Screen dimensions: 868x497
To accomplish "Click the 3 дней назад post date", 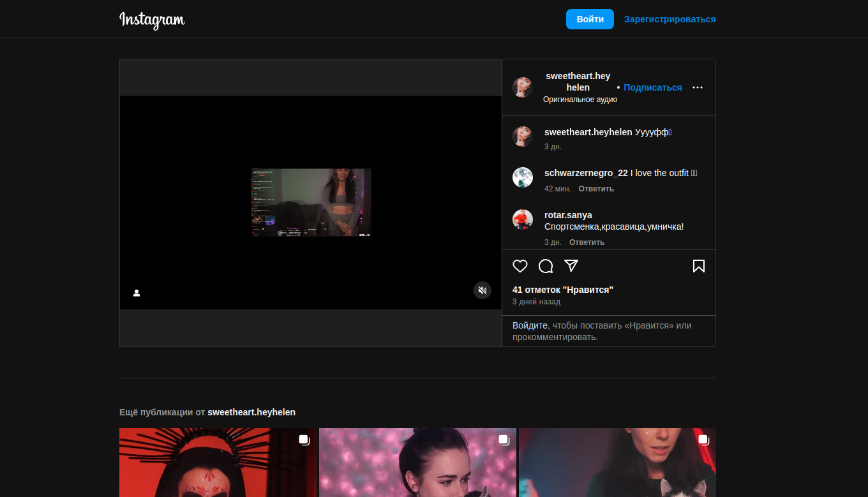I will pyautogui.click(x=536, y=302).
